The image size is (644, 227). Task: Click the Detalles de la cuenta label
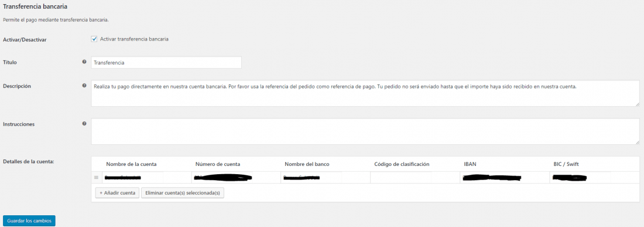(x=29, y=161)
